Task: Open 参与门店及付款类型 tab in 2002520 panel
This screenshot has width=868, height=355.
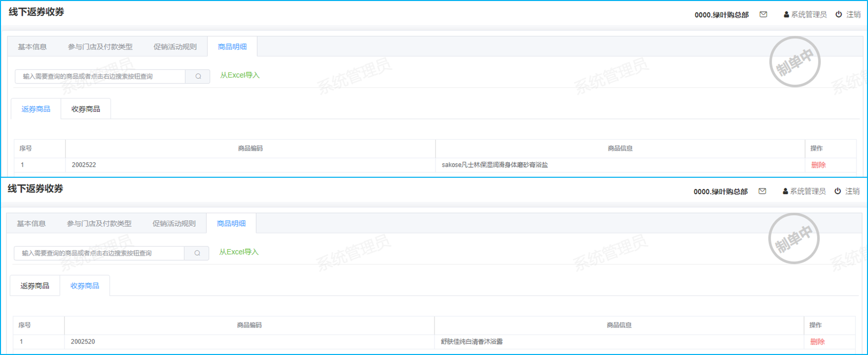Action: (99, 224)
